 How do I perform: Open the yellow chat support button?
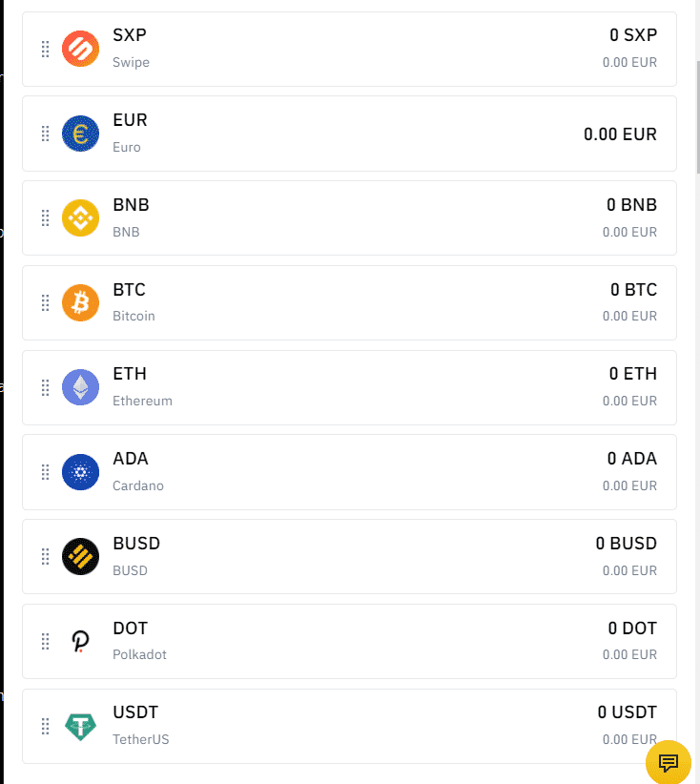pyautogui.click(x=669, y=762)
